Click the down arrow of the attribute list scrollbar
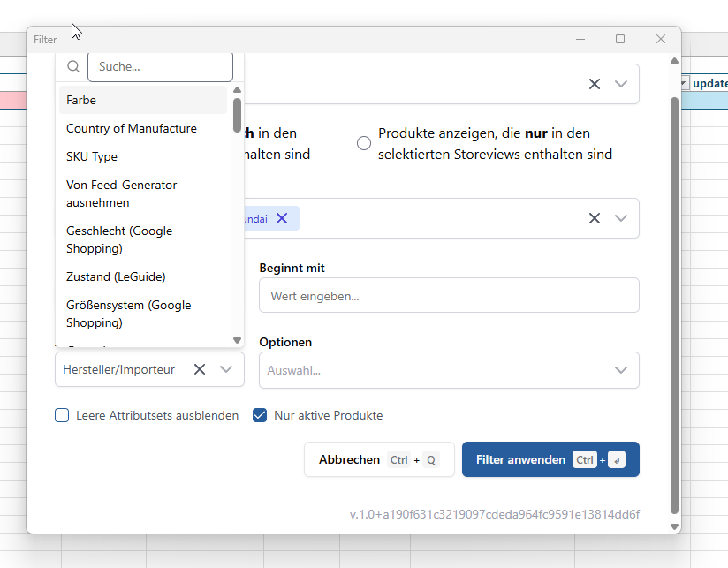This screenshot has height=568, width=728. point(237,339)
